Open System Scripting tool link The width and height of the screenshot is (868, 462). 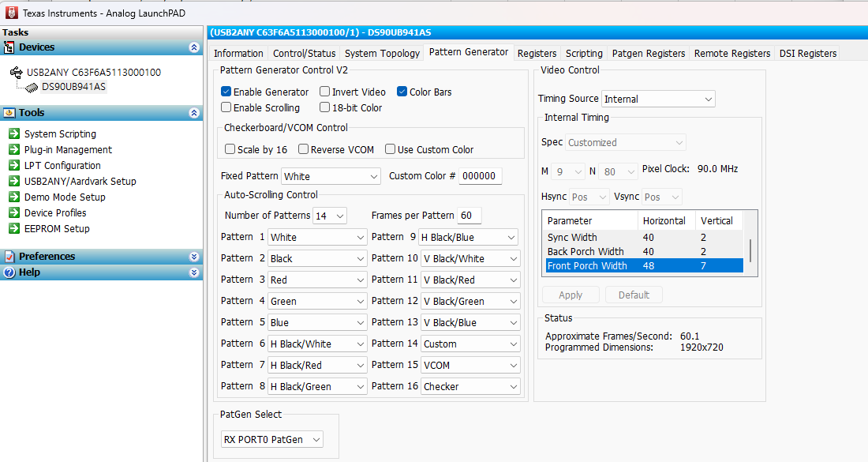(x=60, y=133)
